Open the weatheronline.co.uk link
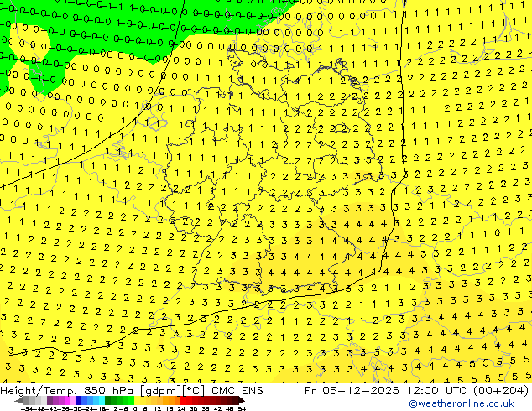The height and width of the screenshot is (411, 532). (462, 404)
